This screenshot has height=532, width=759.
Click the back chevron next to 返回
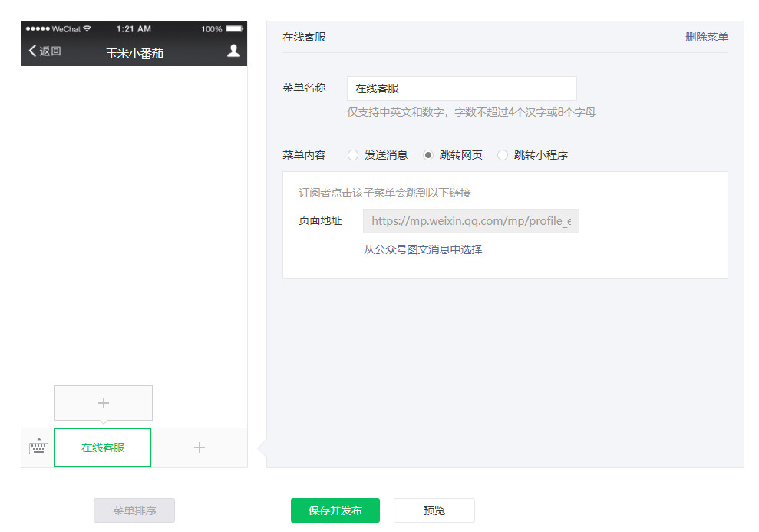click(x=32, y=51)
